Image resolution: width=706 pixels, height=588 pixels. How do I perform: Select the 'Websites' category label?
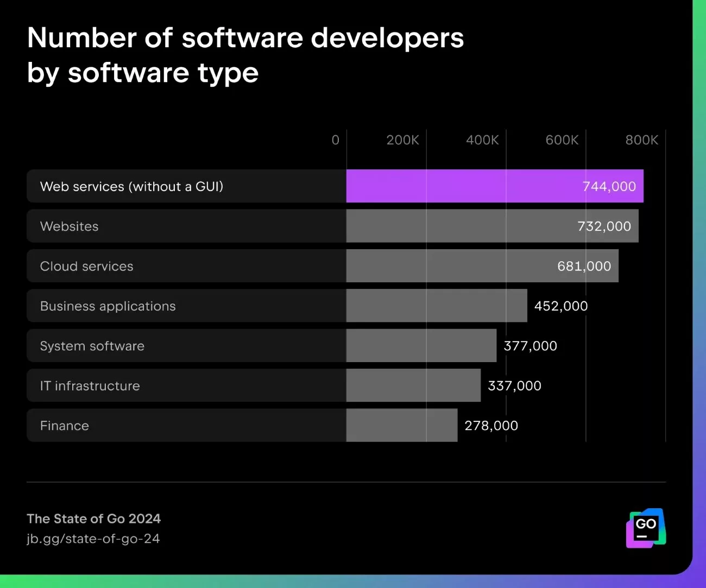[69, 226]
